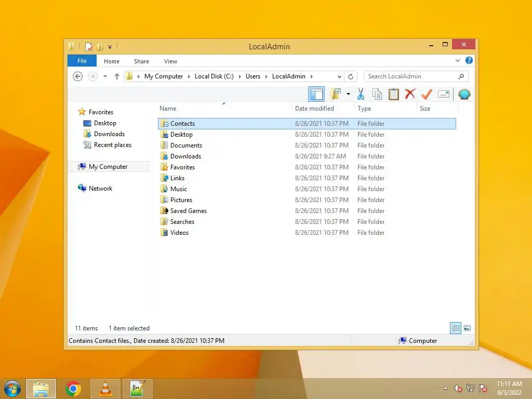Click the folder options icon with checkmark

pos(336,94)
